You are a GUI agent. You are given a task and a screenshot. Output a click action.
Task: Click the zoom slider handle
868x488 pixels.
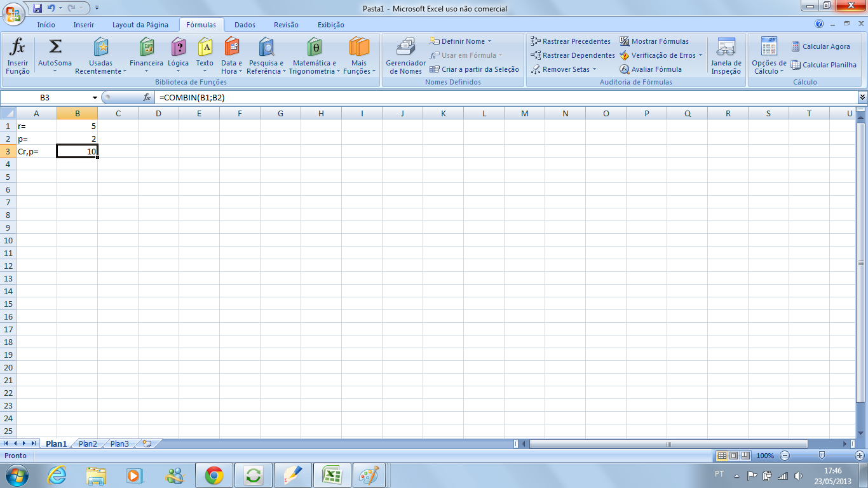click(822, 456)
